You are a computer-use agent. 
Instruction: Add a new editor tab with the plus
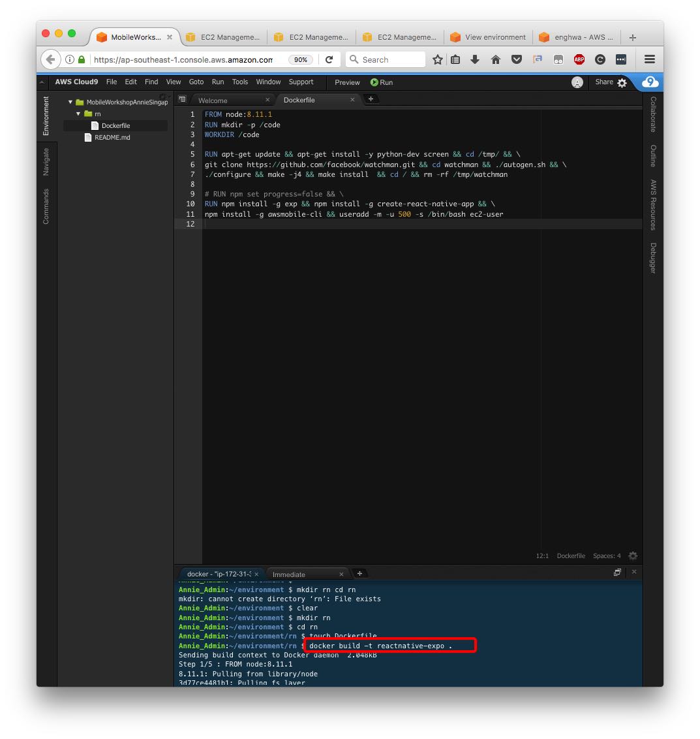(x=371, y=99)
